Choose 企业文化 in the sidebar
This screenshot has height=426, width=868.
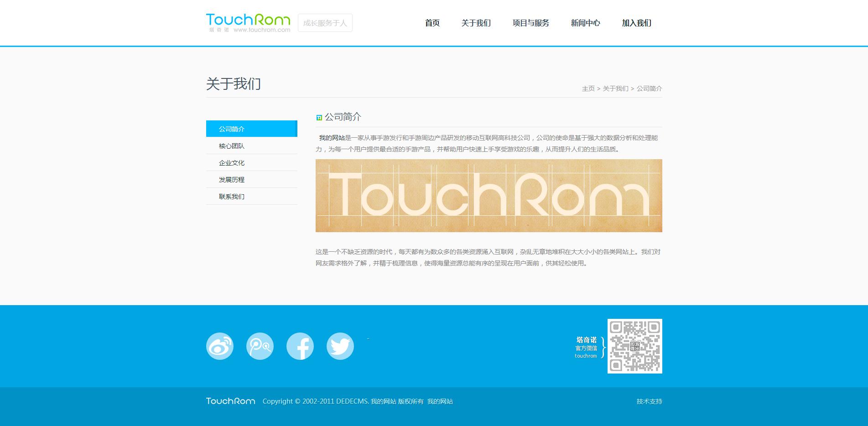tap(232, 163)
